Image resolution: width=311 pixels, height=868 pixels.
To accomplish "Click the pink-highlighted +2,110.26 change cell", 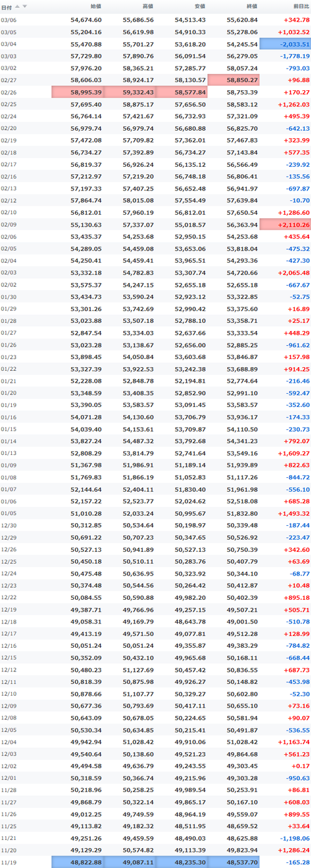I will coord(285,224).
